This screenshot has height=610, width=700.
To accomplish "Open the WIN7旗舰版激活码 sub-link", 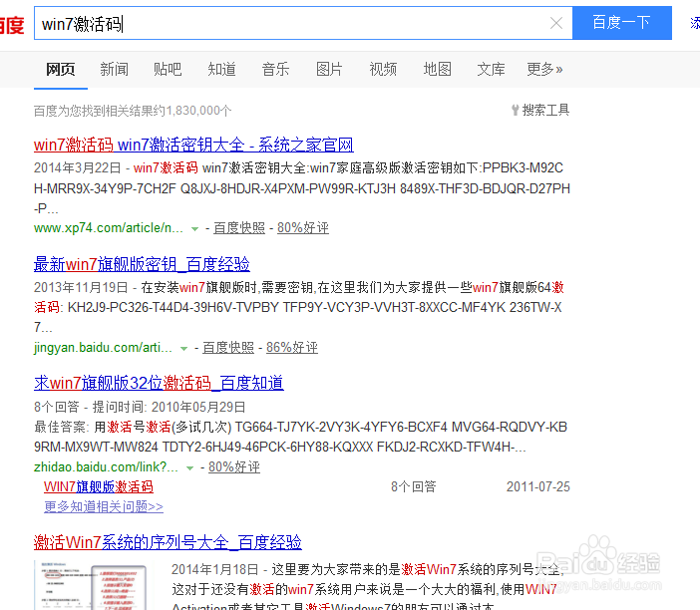I will click(99, 486).
